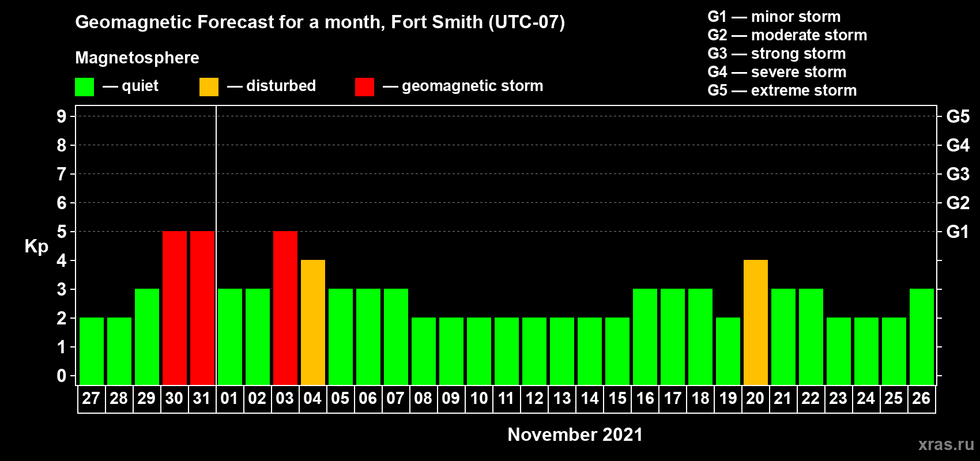Click the date label 06
The image size is (980, 461).
368,398
